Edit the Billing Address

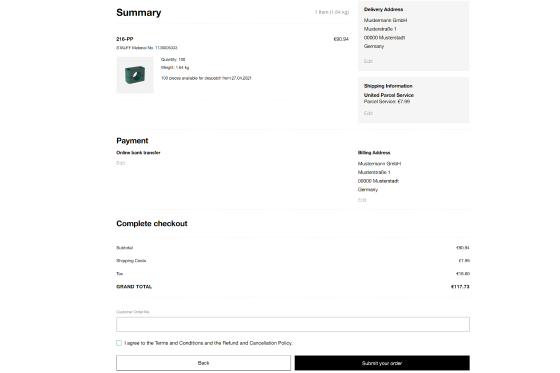pos(362,200)
